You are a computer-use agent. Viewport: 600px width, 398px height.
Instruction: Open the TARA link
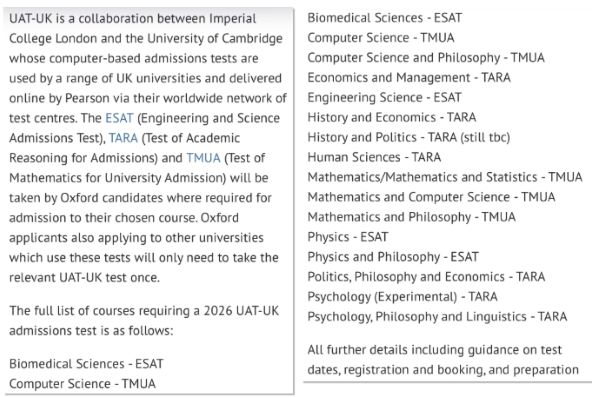coord(123,138)
